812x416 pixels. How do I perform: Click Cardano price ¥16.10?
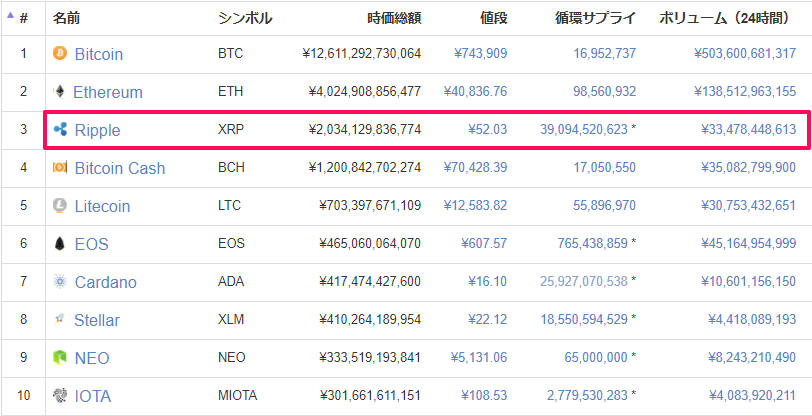[488, 281]
